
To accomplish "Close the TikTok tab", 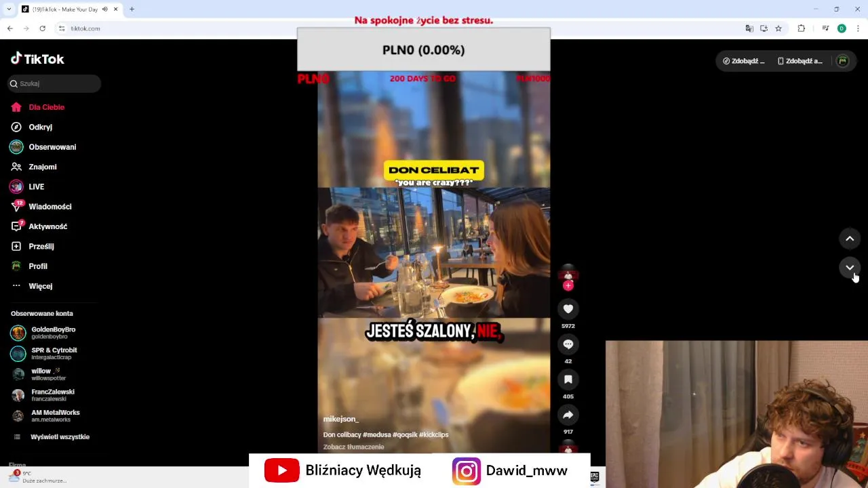I will click(x=115, y=9).
